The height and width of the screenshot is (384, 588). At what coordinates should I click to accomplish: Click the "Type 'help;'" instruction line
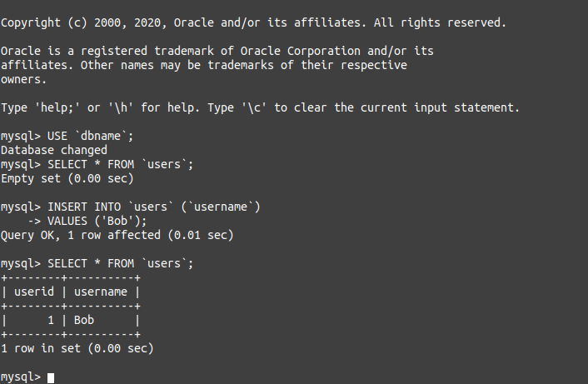pyautogui.click(x=260, y=107)
